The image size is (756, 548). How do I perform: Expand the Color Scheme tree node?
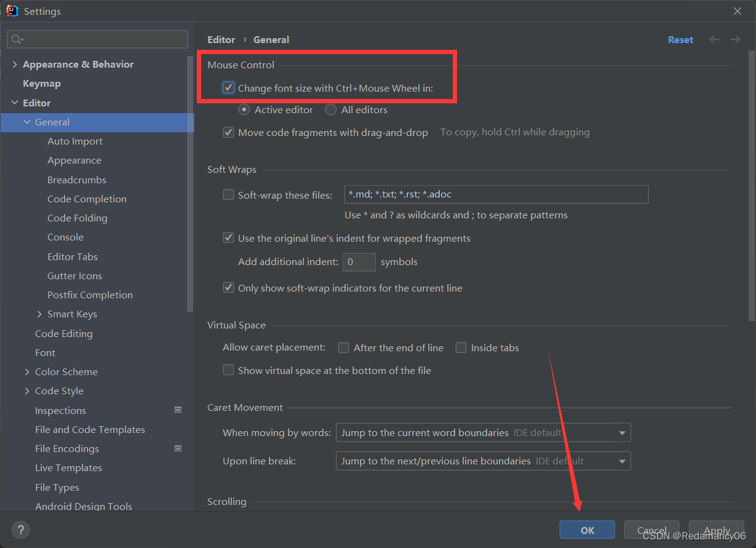pos(27,372)
